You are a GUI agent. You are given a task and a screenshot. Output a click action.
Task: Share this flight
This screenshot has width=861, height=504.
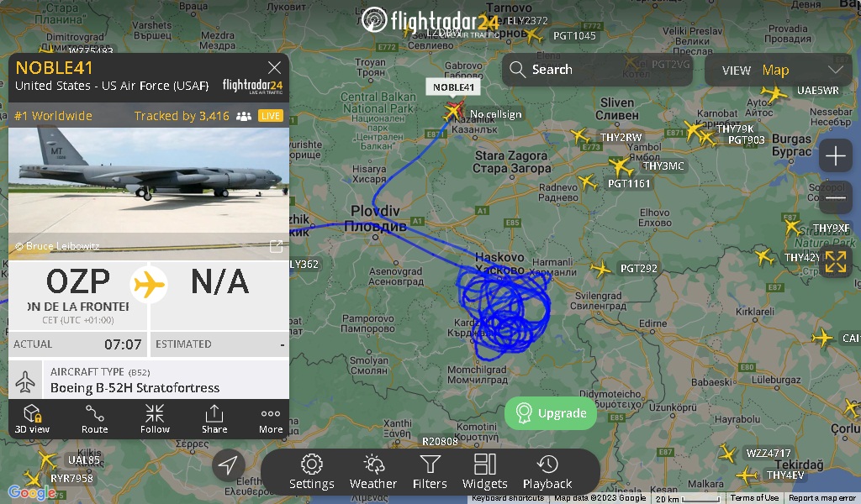click(x=214, y=419)
